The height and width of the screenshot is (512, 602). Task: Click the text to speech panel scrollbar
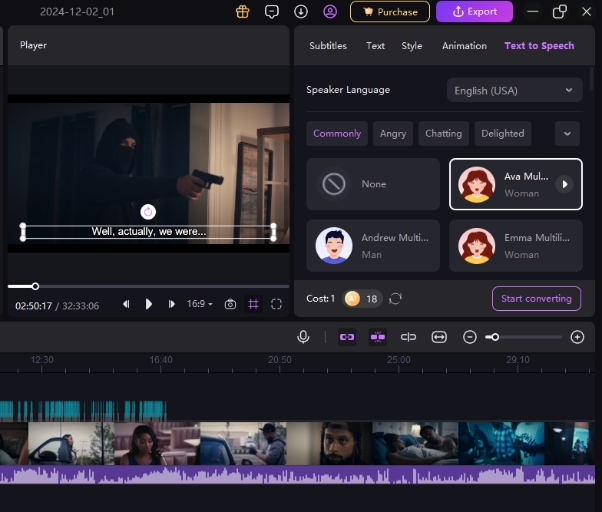[x=592, y=79]
